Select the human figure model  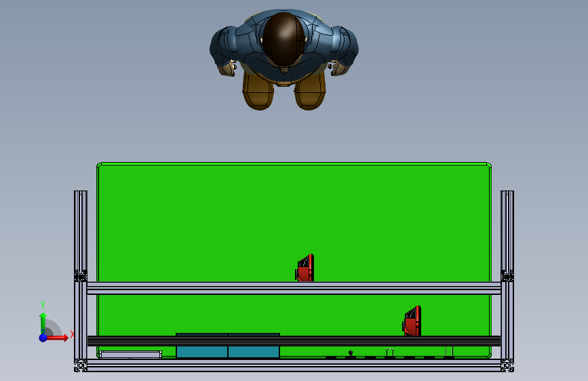point(284,59)
